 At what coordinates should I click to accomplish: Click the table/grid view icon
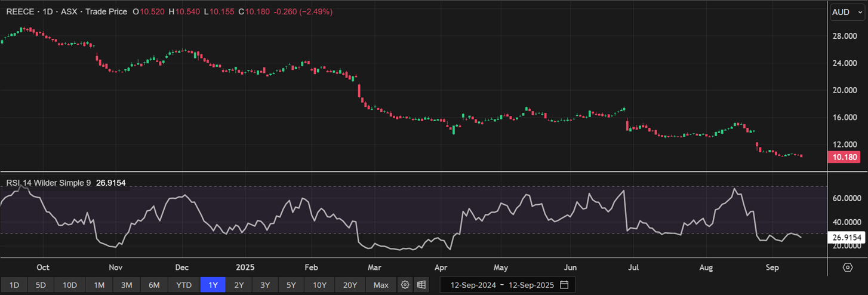click(x=421, y=285)
